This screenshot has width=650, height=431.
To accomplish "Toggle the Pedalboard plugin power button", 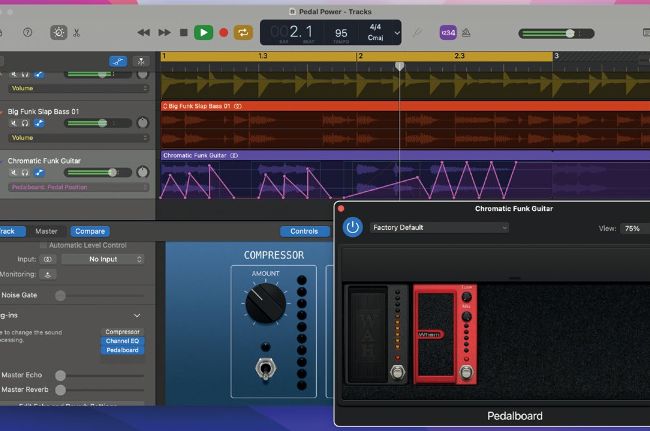I will [x=352, y=227].
